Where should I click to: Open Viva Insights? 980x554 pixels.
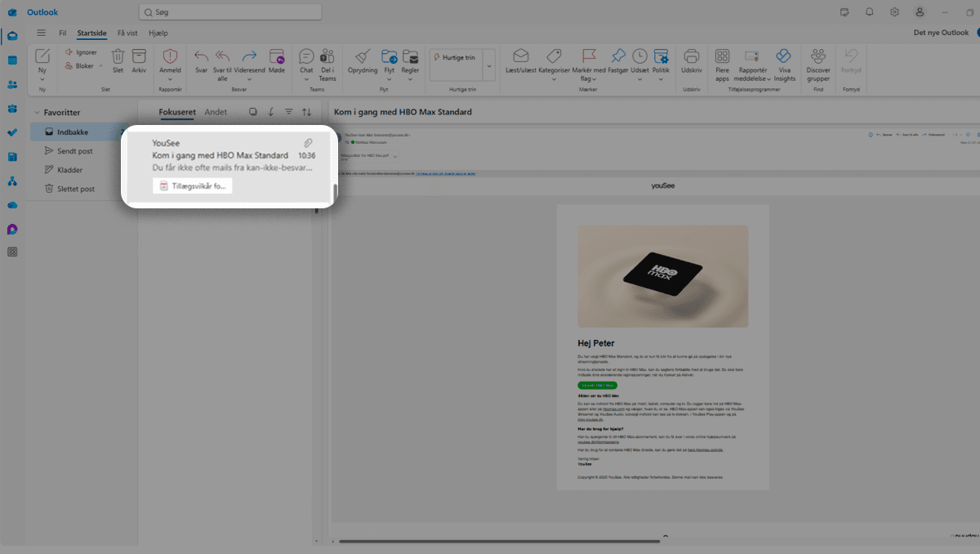(784, 65)
